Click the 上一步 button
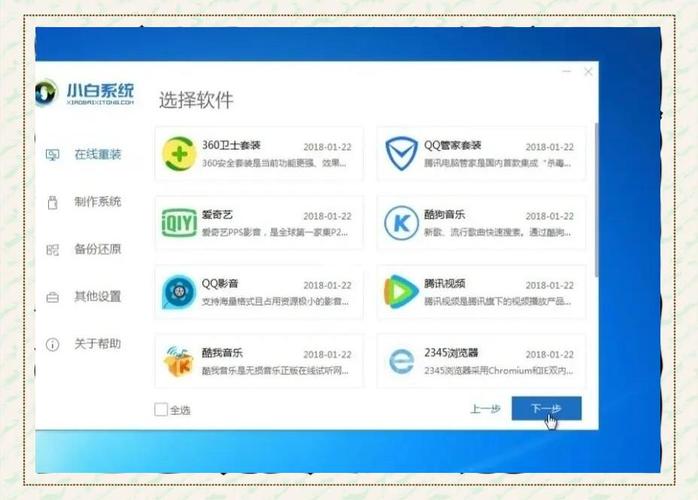Screen dimensions: 698x500 pyautogui.click(x=485, y=409)
